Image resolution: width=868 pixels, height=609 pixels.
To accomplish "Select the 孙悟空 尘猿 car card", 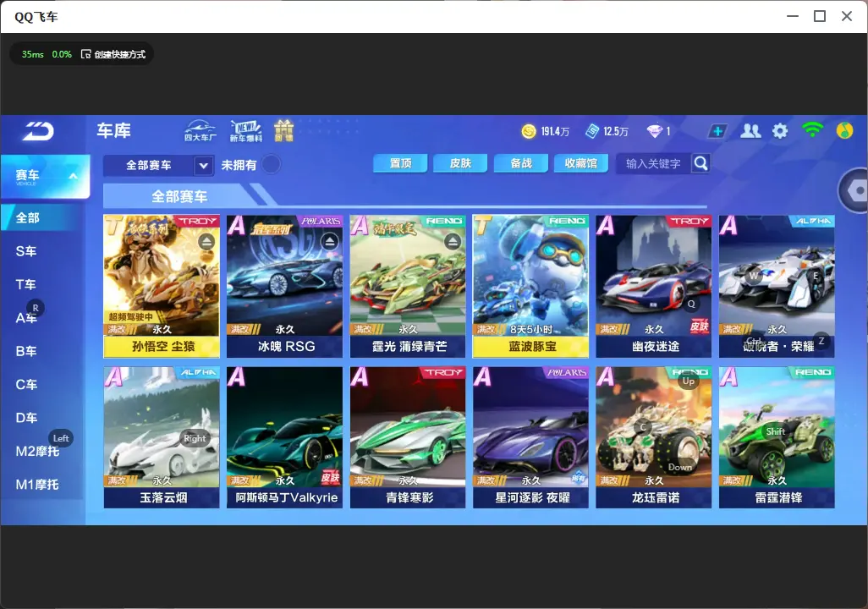I will 162,286.
